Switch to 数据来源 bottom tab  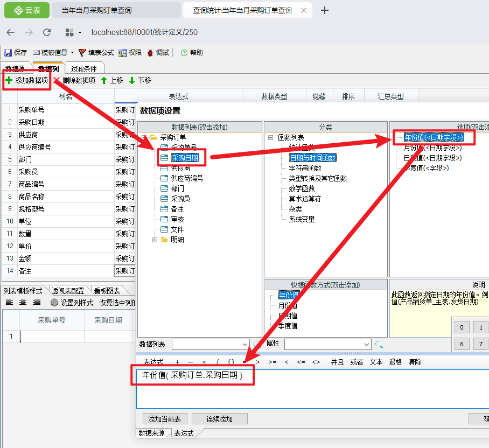coord(152,433)
